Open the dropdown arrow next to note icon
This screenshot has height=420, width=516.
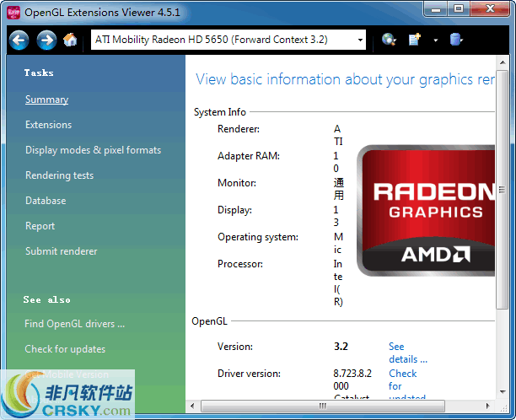pyautogui.click(x=436, y=40)
